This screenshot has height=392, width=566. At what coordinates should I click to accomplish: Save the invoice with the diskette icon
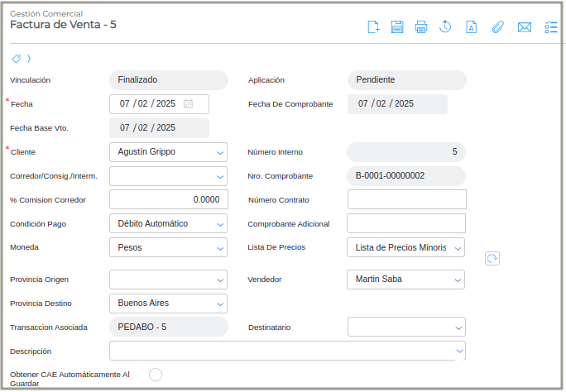point(397,27)
